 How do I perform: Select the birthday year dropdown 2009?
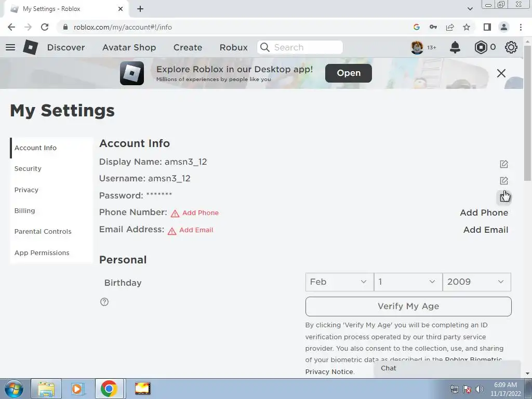click(477, 282)
